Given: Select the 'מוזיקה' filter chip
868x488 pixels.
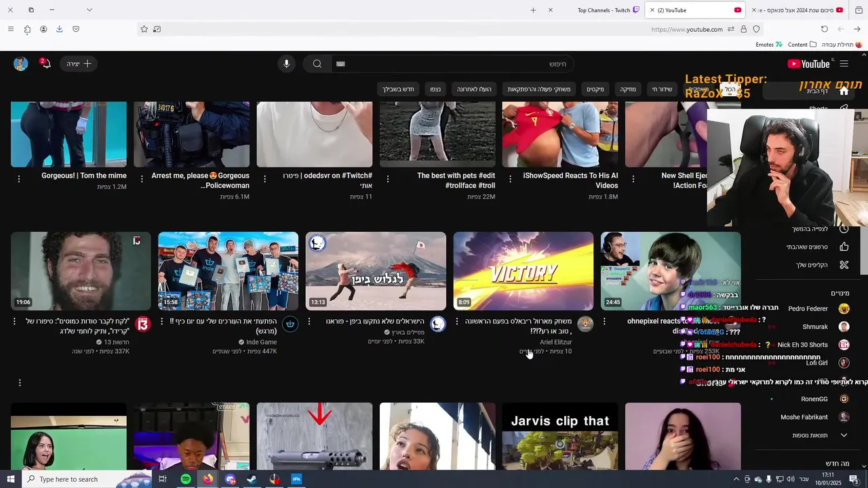Looking at the screenshot, I should point(628,89).
